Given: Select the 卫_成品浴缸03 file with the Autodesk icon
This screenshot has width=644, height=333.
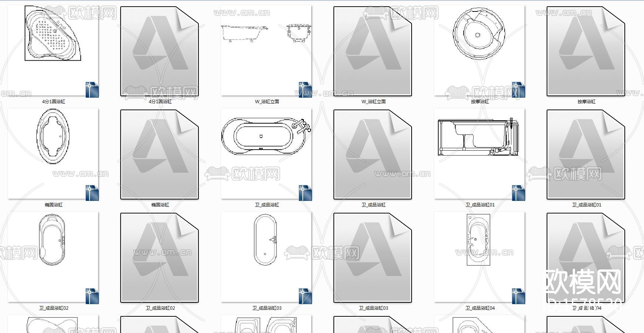Looking at the screenshot, I should 373,258.
